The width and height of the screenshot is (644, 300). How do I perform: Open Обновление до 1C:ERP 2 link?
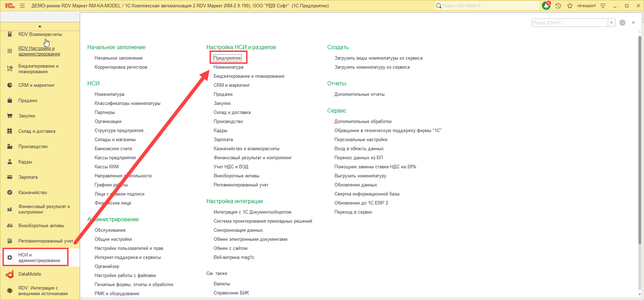coord(361,203)
